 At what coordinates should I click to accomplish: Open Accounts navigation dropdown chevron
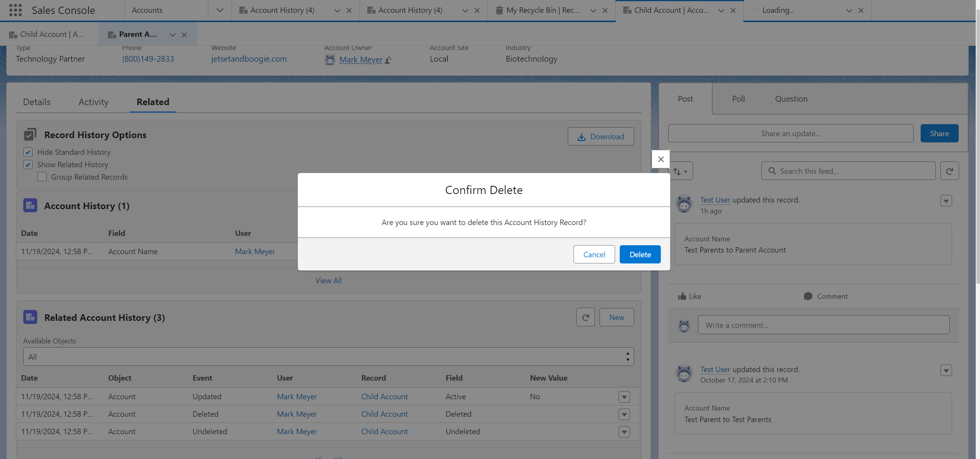pos(220,10)
